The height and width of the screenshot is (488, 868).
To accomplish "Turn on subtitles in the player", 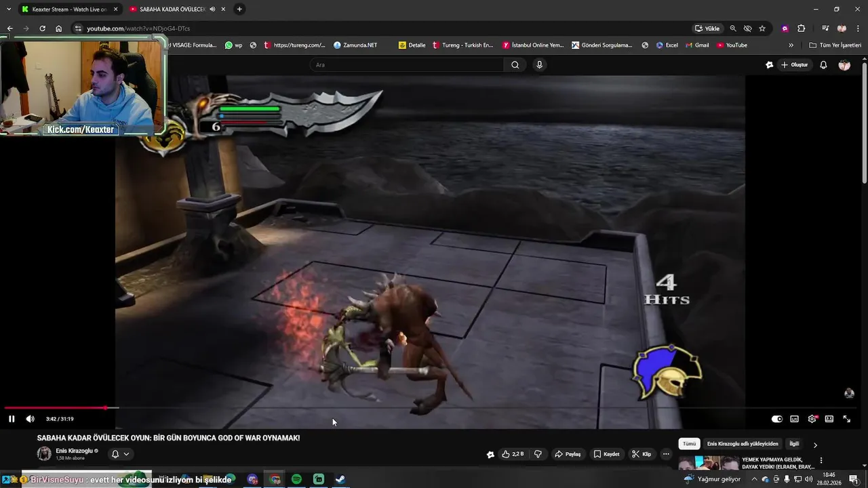I will [794, 419].
